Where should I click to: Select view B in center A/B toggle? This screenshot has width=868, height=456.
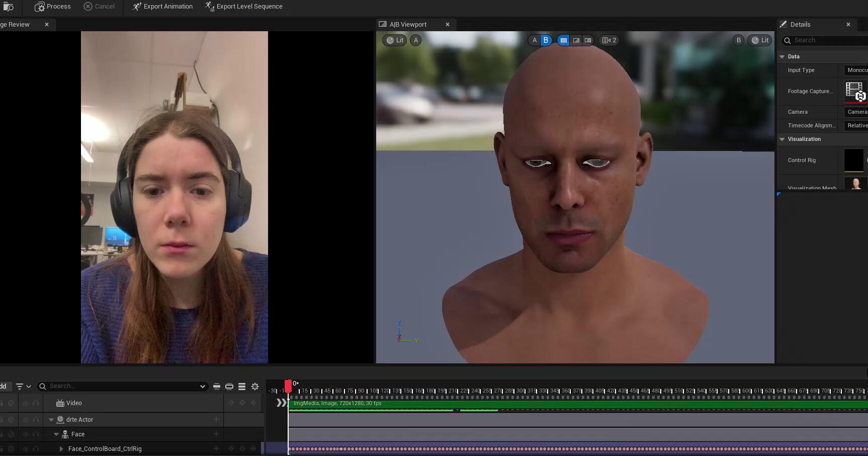(x=546, y=40)
